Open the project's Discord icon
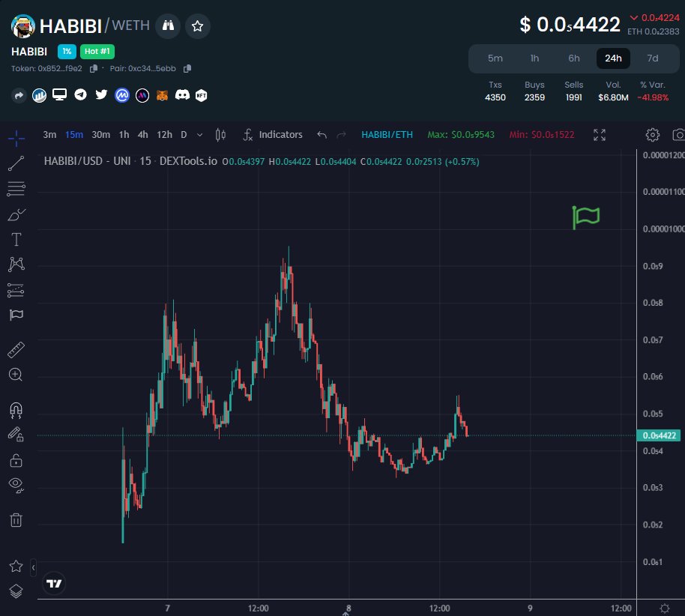Image resolution: width=685 pixels, height=616 pixels. click(183, 95)
